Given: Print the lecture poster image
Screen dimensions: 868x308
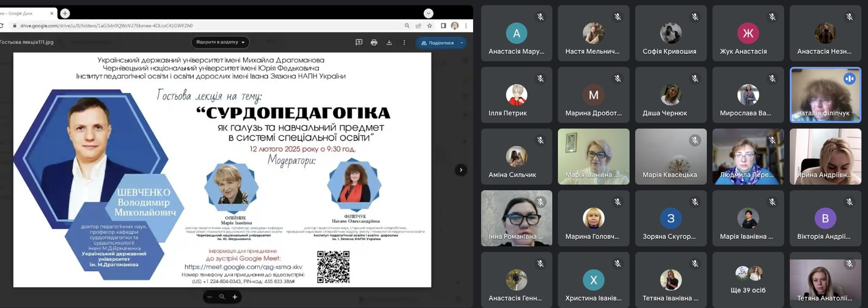Looking at the screenshot, I should (x=374, y=42).
